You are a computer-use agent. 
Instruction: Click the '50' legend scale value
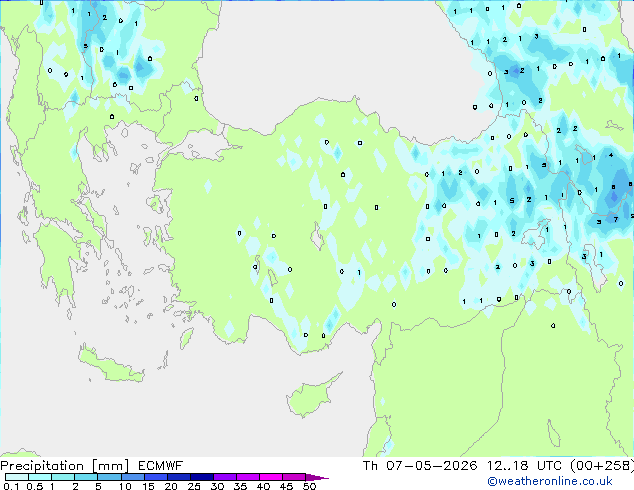click(309, 486)
